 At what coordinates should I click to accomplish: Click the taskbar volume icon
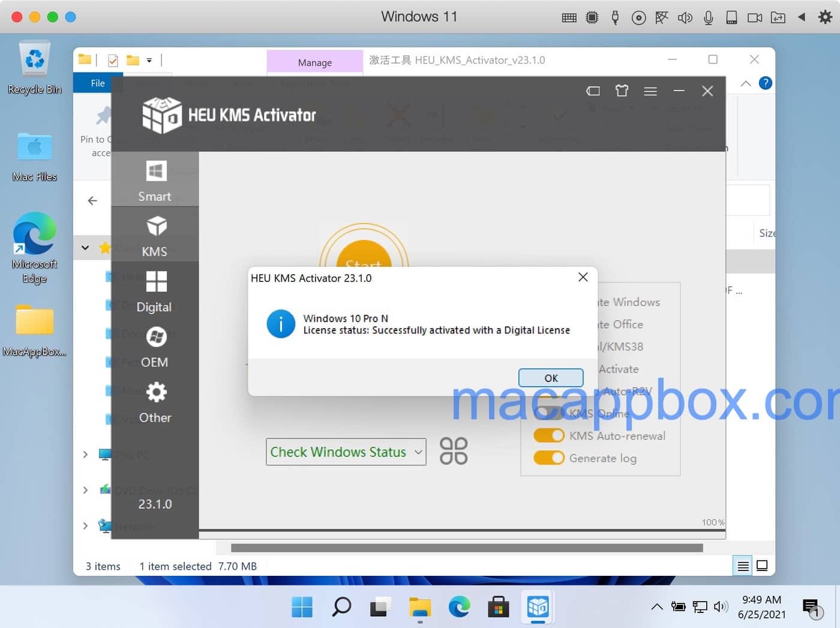721,607
